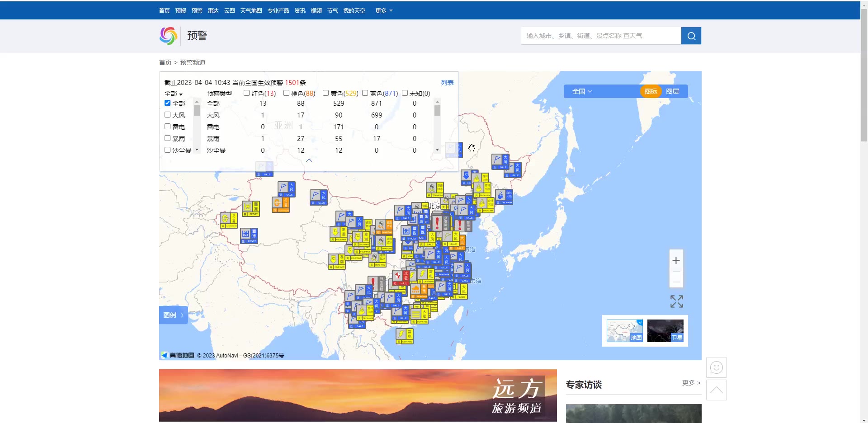Open the yellow heavy fog warning icon
This screenshot has width=868, height=423.
tap(419, 316)
